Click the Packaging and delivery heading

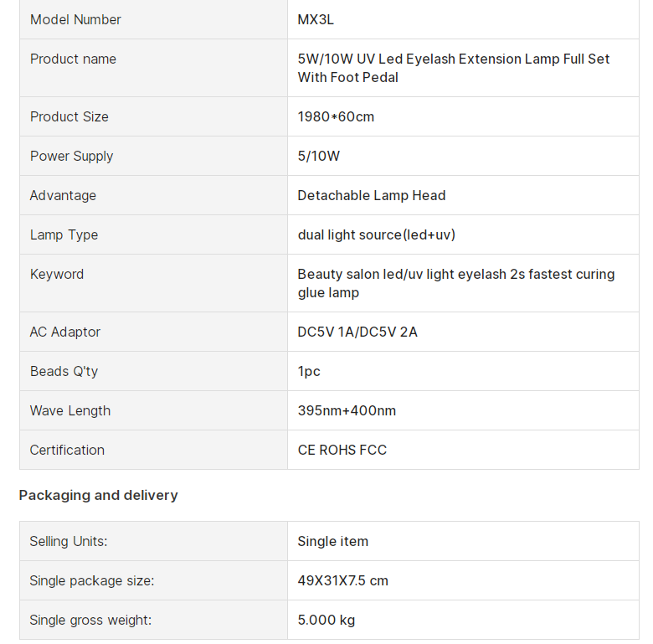coord(99,495)
